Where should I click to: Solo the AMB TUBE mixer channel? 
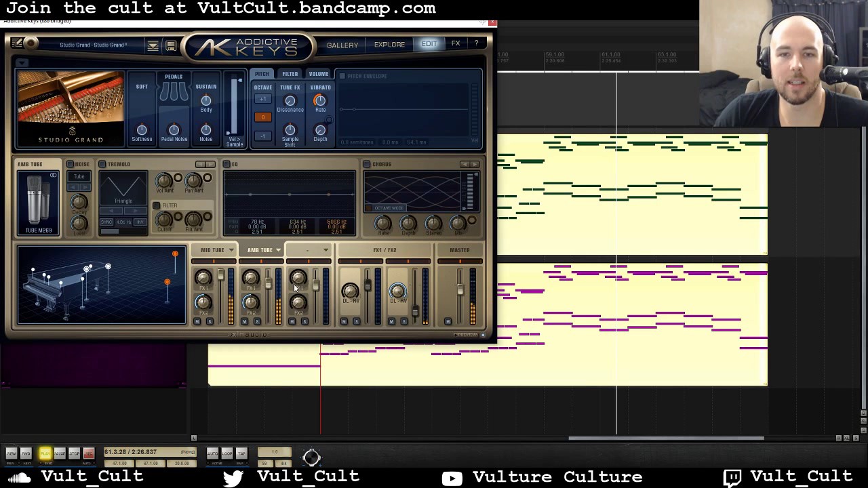click(x=256, y=321)
